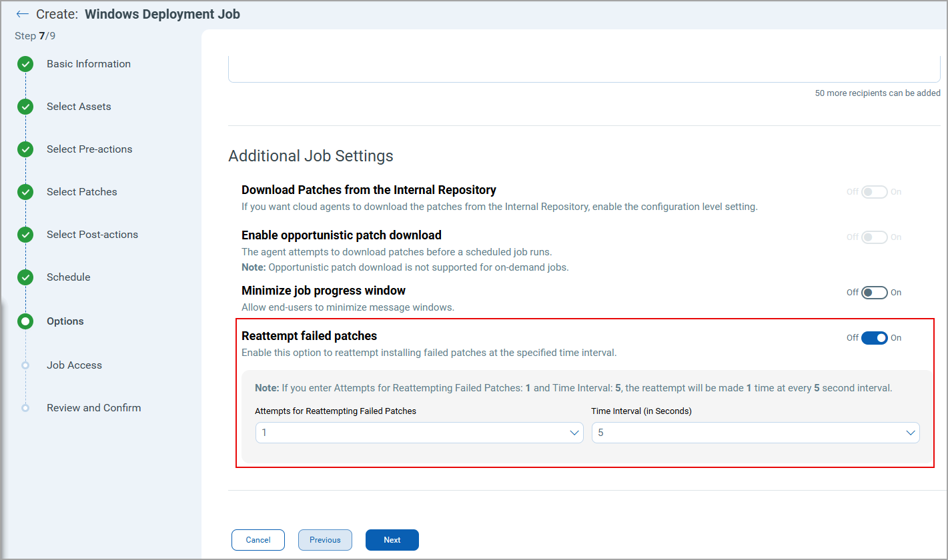Open the Options step label
The width and height of the screenshot is (948, 560).
pyautogui.click(x=65, y=321)
